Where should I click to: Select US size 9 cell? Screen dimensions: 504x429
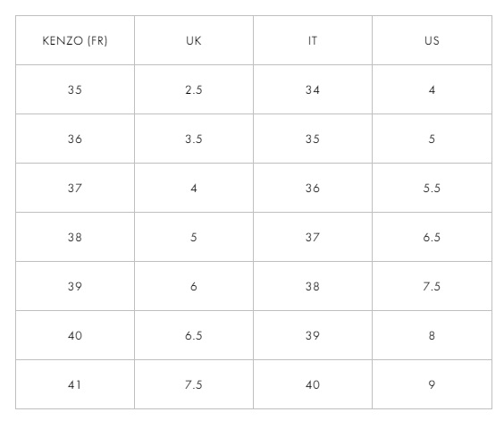pyautogui.click(x=432, y=385)
